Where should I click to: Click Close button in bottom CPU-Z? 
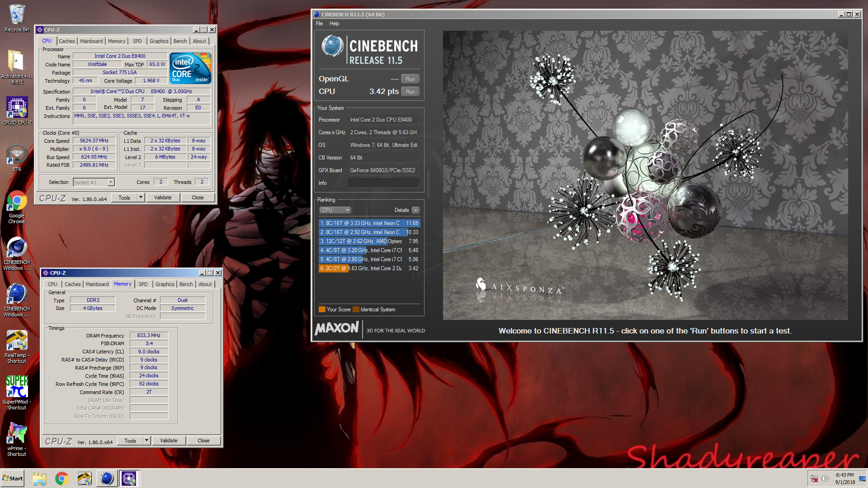coord(203,441)
